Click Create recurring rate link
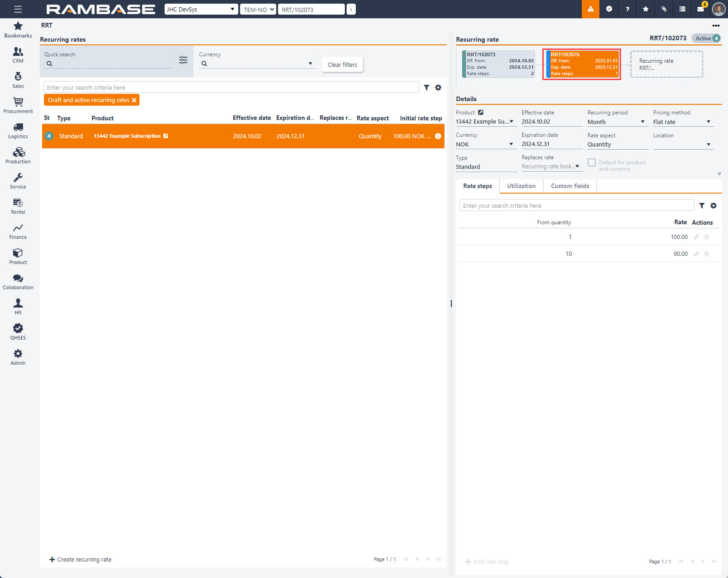Screen dimensions: 728x578 click(x=80, y=559)
